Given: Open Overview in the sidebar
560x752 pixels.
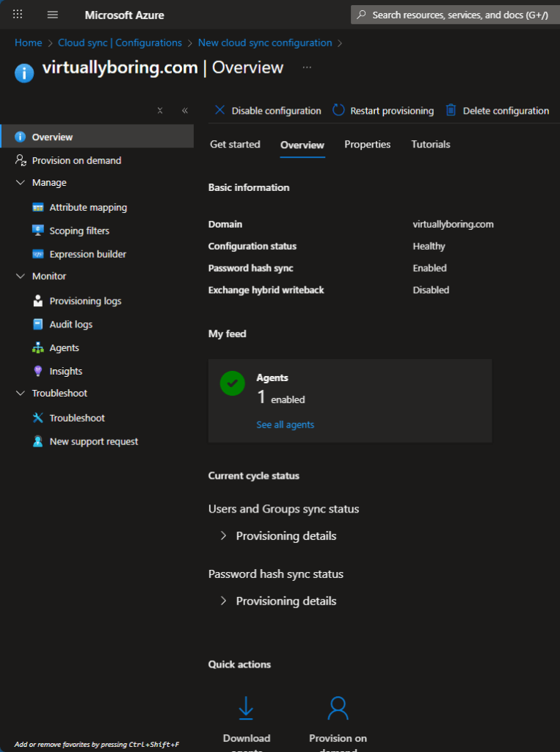Looking at the screenshot, I should click(x=98, y=137).
